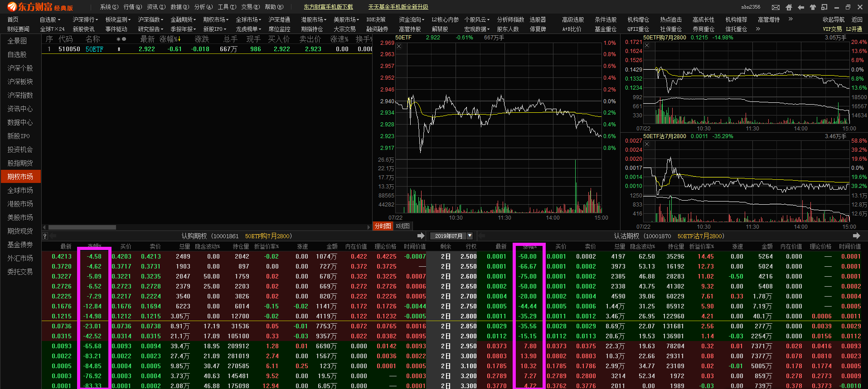Open the 东方财富手机版下载 link
The width and height of the screenshot is (868, 389).
[328, 7]
